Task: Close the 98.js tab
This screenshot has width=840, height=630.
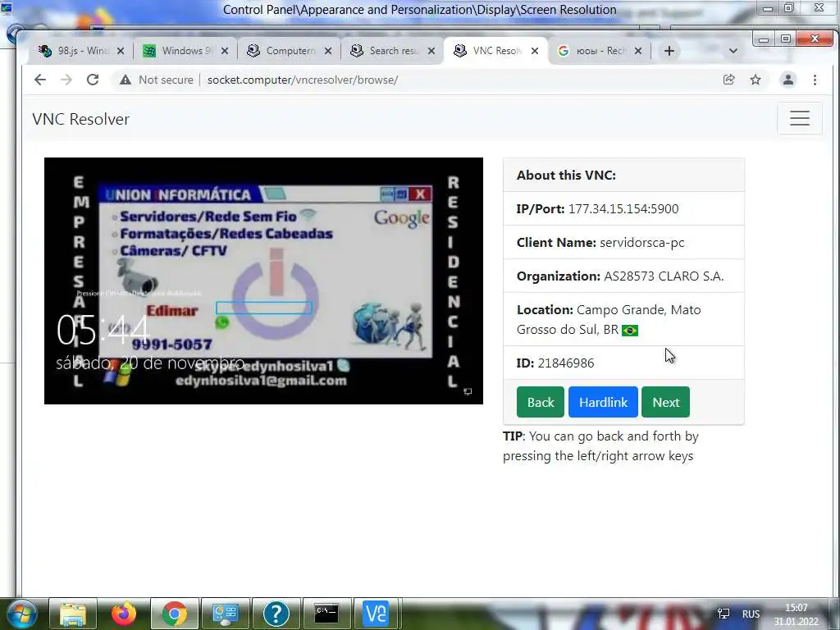Action: point(121,51)
